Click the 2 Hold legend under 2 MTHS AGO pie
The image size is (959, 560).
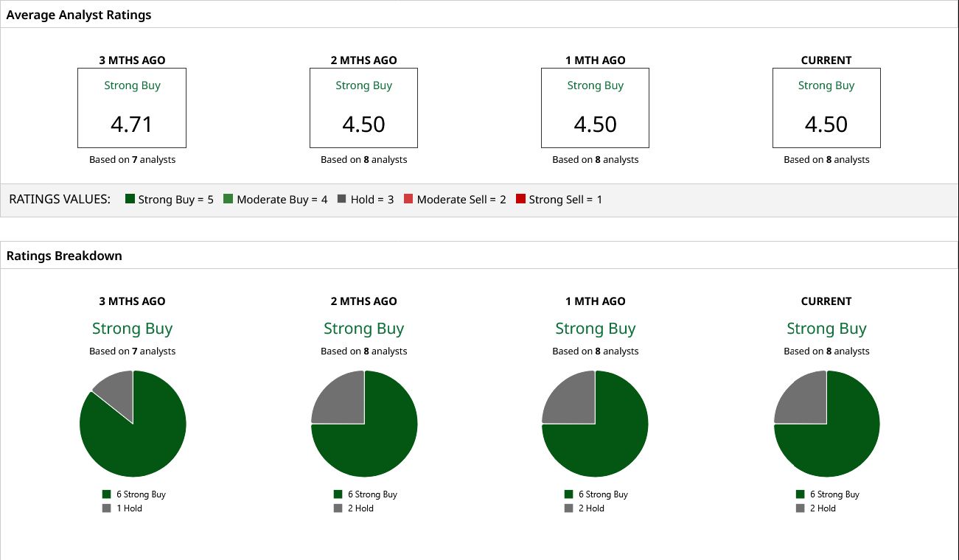coord(353,508)
